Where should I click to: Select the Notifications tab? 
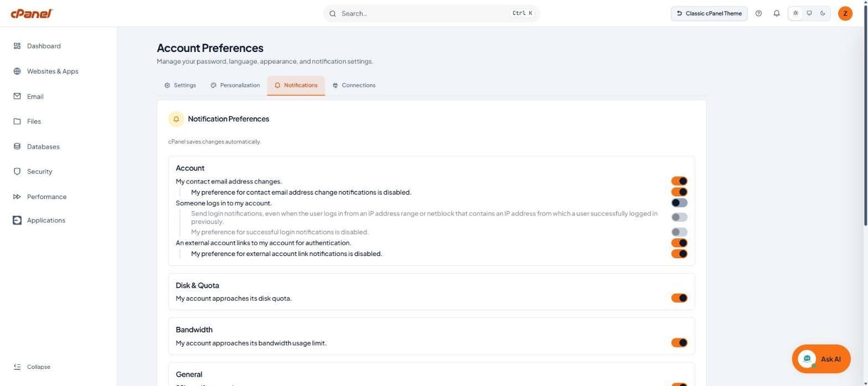[296, 85]
